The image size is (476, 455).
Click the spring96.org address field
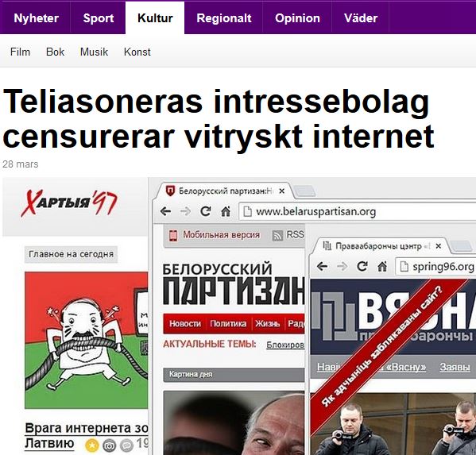click(435, 267)
